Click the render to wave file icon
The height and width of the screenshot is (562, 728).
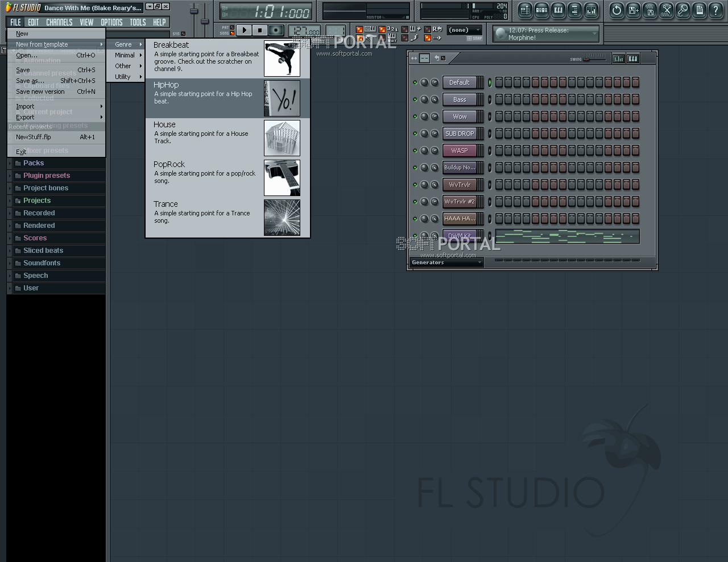(x=650, y=10)
